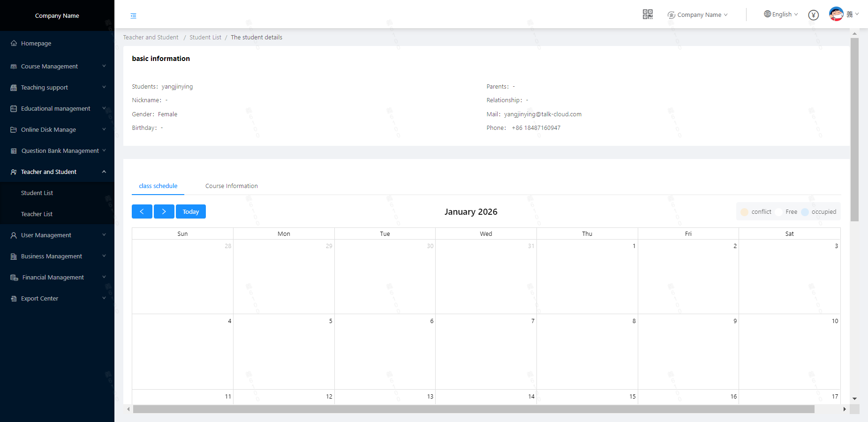The height and width of the screenshot is (422, 868).
Task: Switch to the Course Information tab
Action: (x=231, y=186)
